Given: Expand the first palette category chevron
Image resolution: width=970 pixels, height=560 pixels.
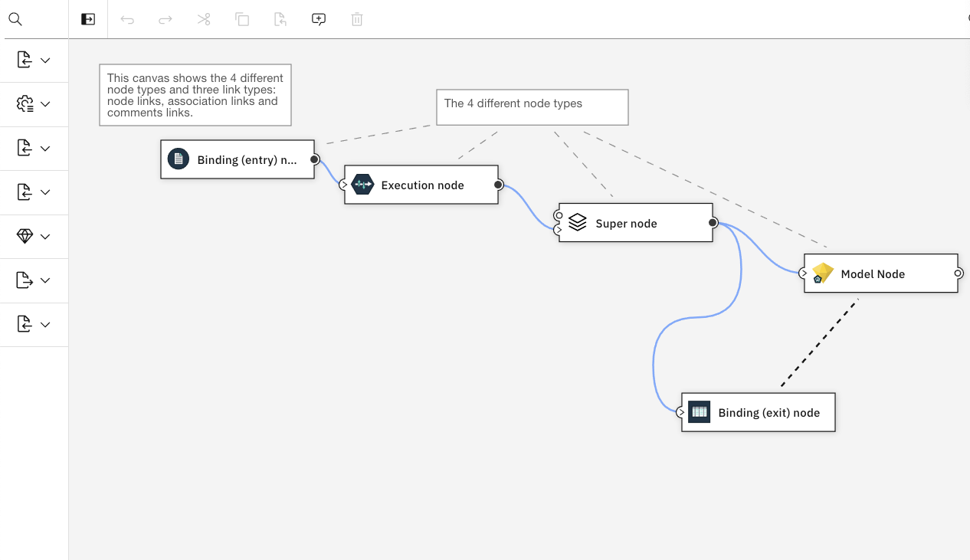Looking at the screenshot, I should pyautogui.click(x=44, y=60).
